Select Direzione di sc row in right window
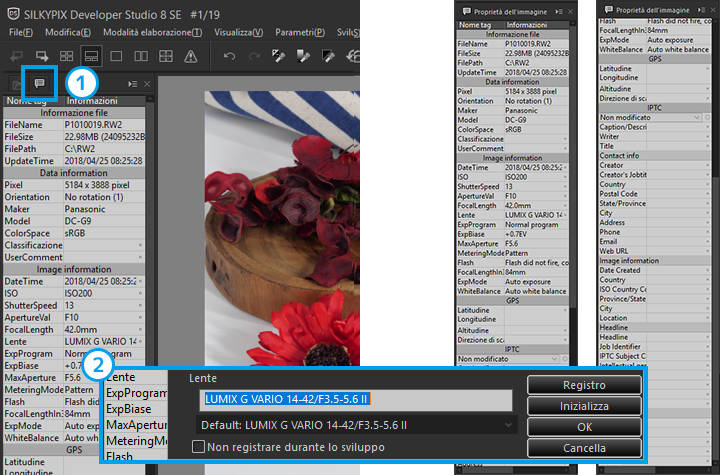Screen dimensions: 720x475 coord(655,98)
